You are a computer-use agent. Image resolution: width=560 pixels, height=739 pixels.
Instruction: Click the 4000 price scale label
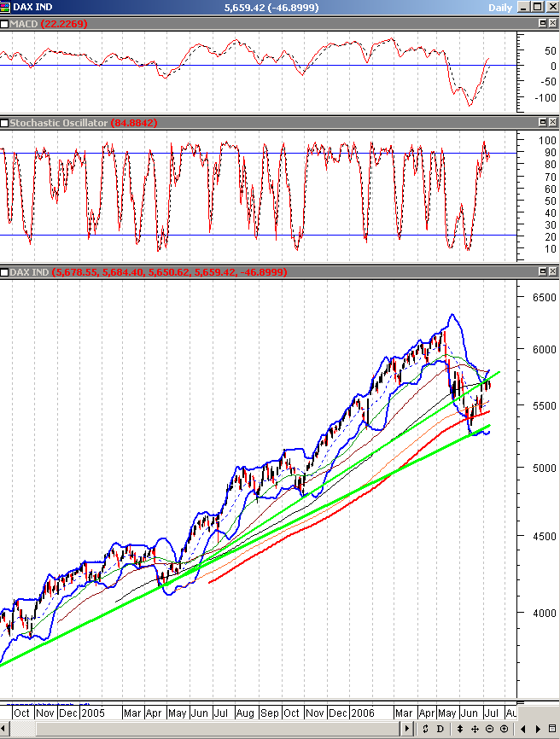tap(545, 614)
